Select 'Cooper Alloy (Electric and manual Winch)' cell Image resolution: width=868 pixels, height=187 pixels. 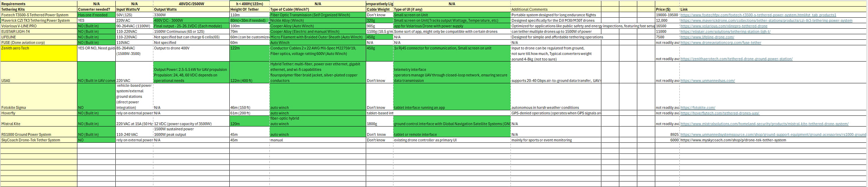[x=318, y=31]
